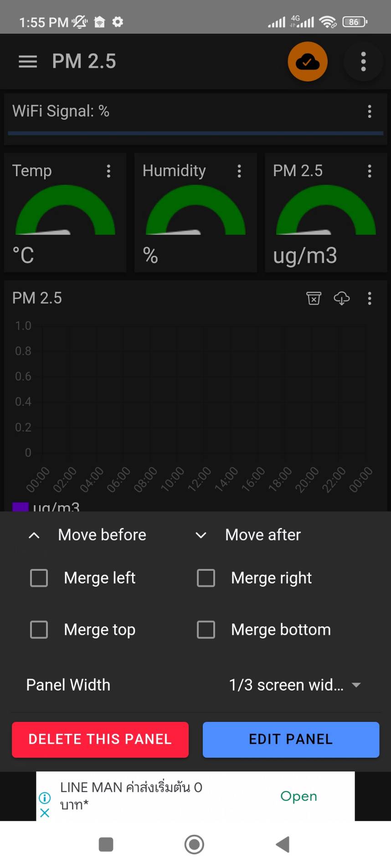Clear the PM 2.5 chart data
The width and height of the screenshot is (391, 868).
click(x=314, y=298)
